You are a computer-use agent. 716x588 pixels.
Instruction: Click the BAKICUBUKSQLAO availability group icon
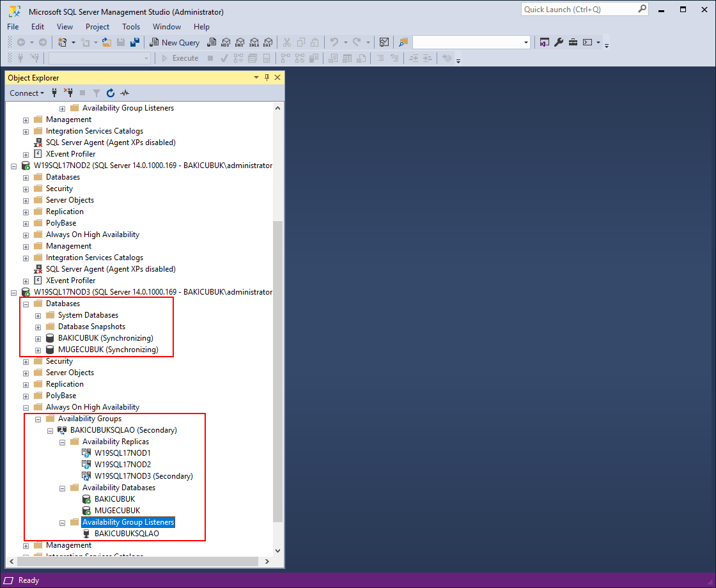tap(62, 430)
